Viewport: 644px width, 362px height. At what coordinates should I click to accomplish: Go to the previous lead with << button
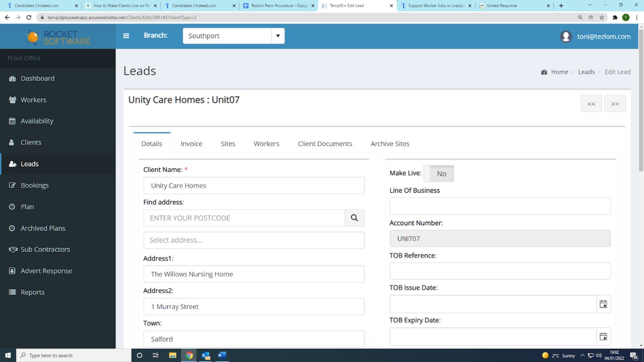pos(591,104)
